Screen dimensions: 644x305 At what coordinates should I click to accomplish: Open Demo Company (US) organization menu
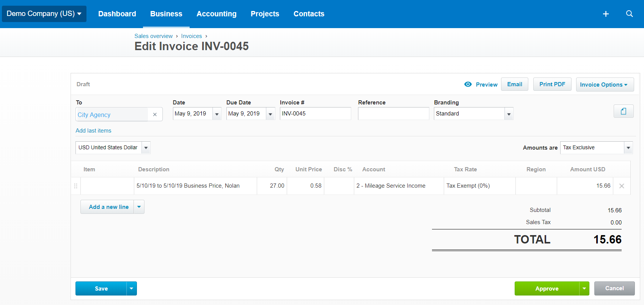tap(44, 14)
